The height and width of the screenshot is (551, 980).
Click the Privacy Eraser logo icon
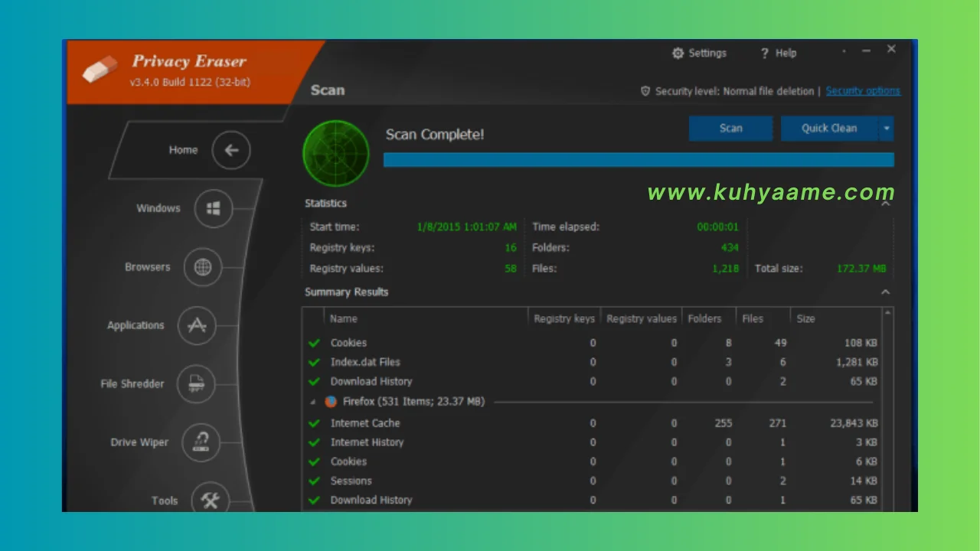(100, 70)
